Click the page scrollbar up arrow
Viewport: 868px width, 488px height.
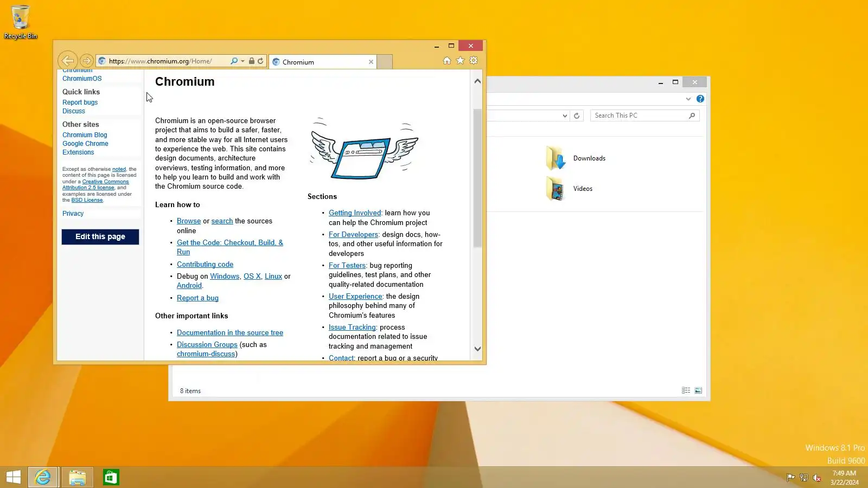coord(477,81)
